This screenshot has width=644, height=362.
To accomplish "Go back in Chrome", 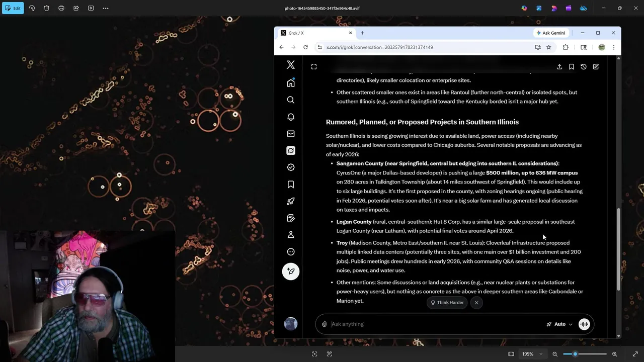I will coord(281,47).
